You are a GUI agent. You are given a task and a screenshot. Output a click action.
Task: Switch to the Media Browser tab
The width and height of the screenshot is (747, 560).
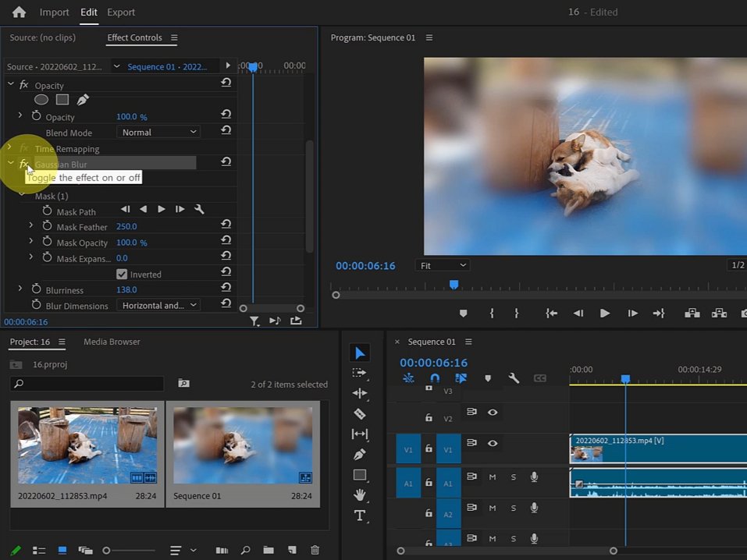coord(112,342)
